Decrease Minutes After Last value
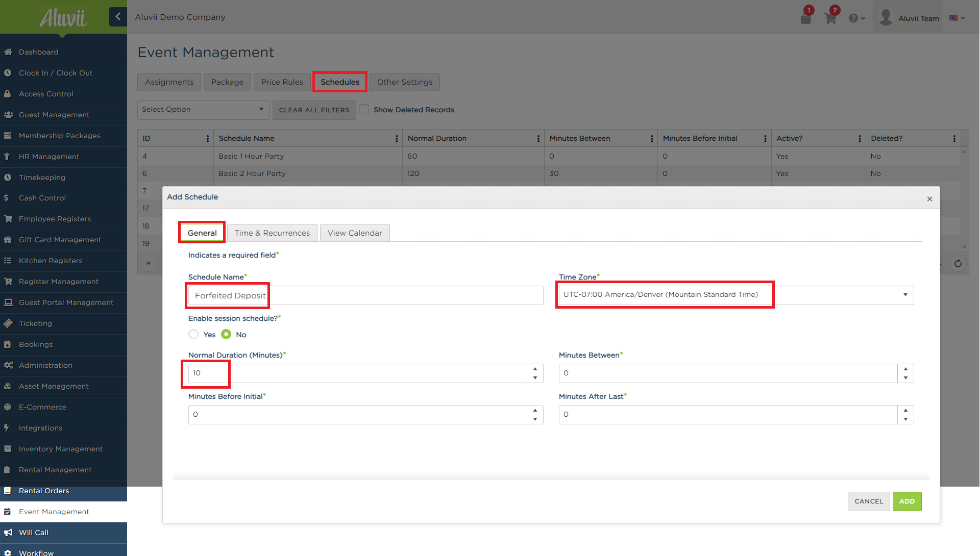 tap(905, 419)
